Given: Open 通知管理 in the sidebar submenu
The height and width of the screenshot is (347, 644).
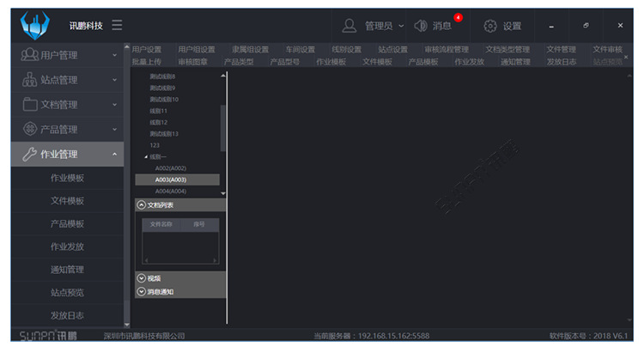Looking at the screenshot, I should tap(67, 270).
